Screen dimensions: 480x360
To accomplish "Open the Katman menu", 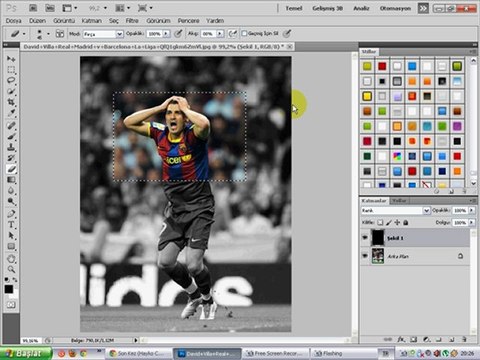I will 92,21.
